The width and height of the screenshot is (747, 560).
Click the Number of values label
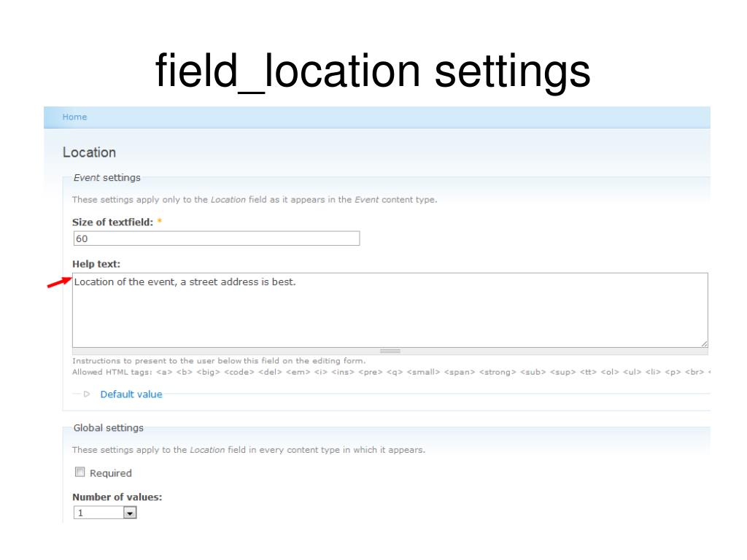117,497
